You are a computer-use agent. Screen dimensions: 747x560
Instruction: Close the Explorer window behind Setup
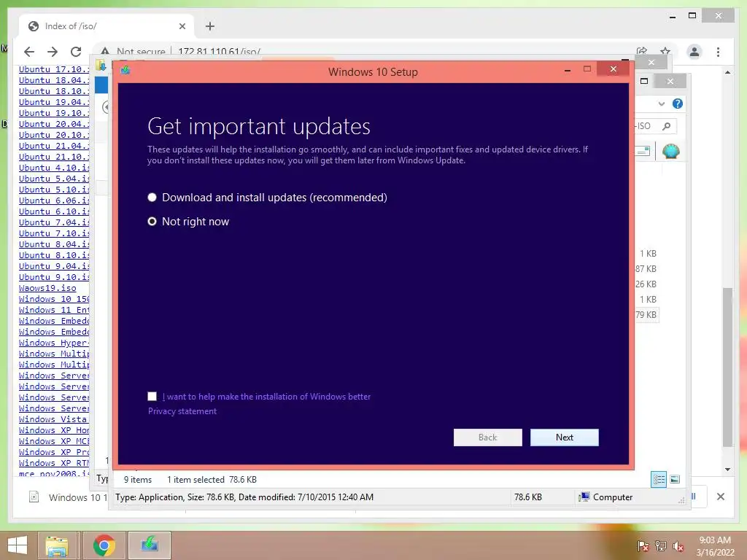[670, 81]
